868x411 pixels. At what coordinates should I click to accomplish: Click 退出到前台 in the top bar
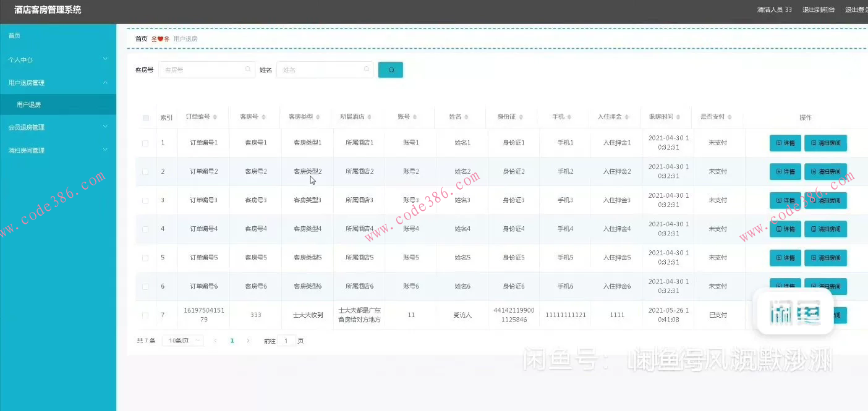tap(818, 9)
